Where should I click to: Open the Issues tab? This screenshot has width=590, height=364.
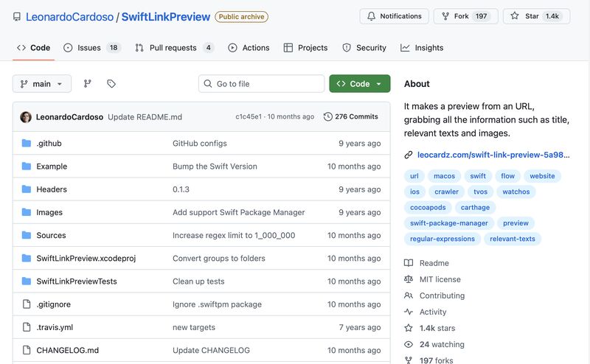[x=91, y=48]
